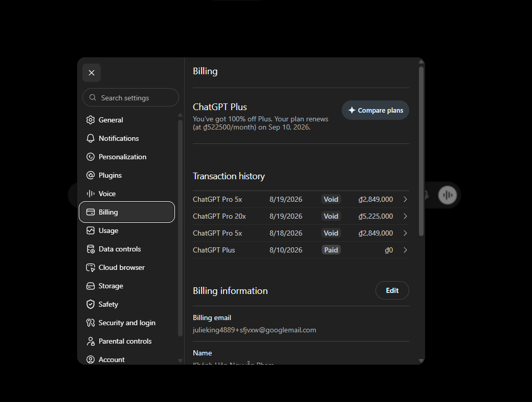Open Account settings
This screenshot has height=402, width=532.
coord(127,359)
